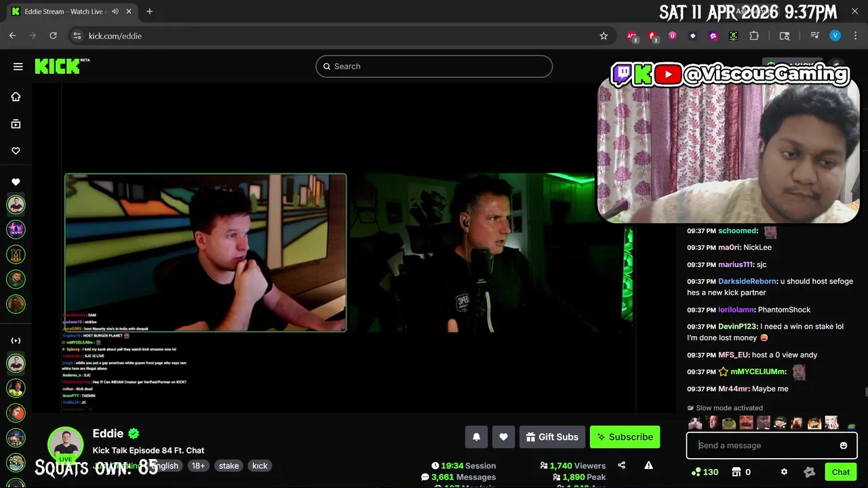Click the channel points 130 icon

[705, 472]
